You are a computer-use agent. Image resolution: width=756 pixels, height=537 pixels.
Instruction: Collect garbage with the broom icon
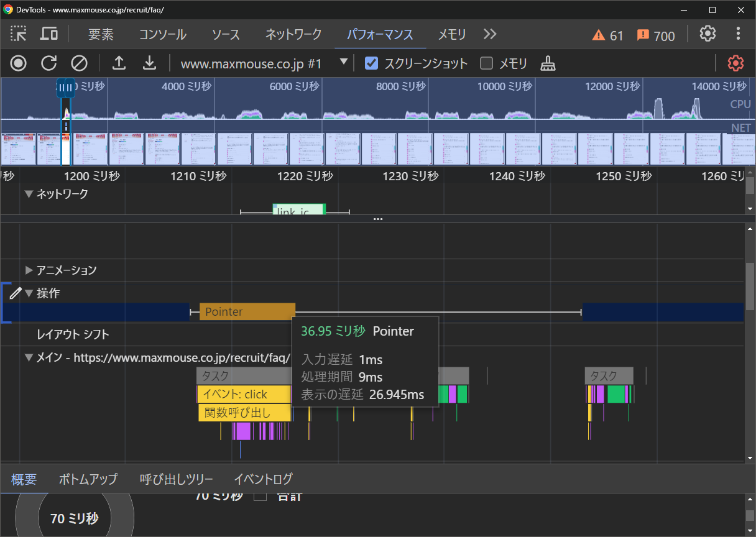coord(548,63)
